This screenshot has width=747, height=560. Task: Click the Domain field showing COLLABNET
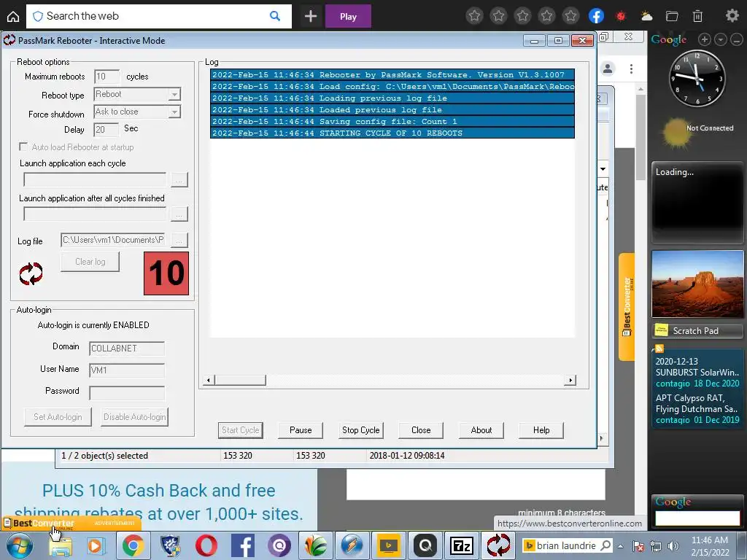(127, 348)
